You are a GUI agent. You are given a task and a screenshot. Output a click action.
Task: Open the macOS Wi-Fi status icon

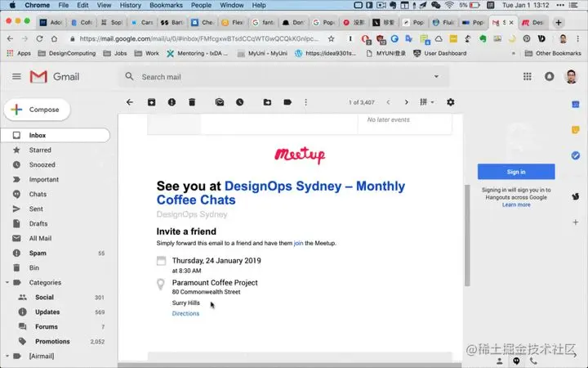449,5
